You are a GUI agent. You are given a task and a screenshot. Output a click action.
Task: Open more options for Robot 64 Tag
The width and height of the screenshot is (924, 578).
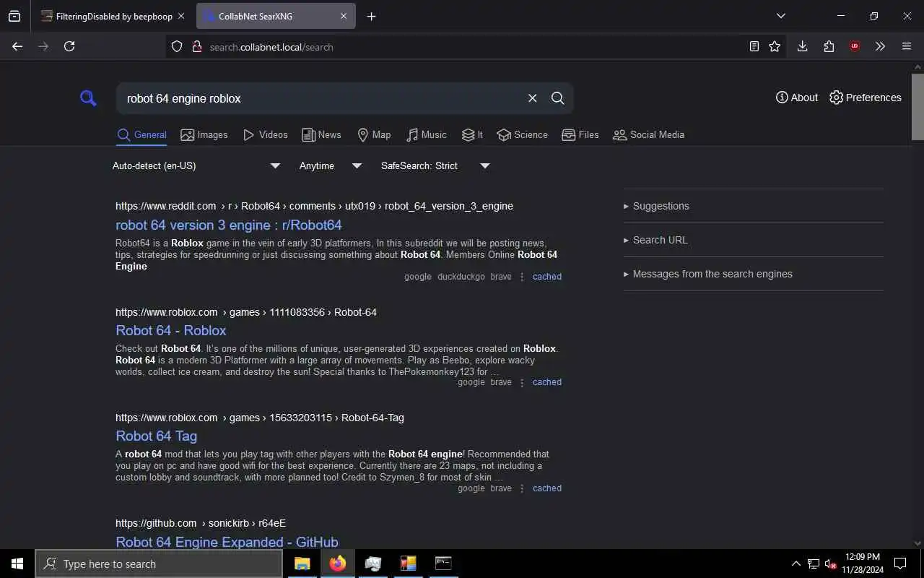pyautogui.click(x=522, y=488)
